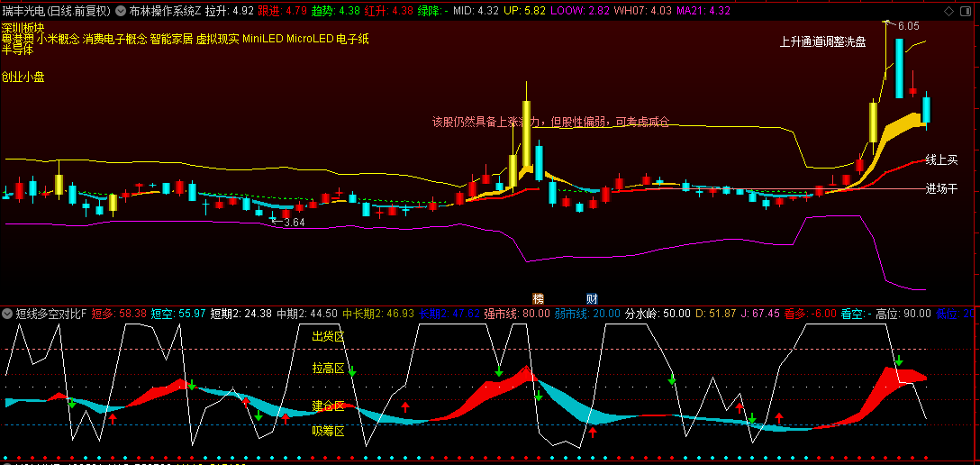Click the 3.64 low price label

tap(295, 223)
